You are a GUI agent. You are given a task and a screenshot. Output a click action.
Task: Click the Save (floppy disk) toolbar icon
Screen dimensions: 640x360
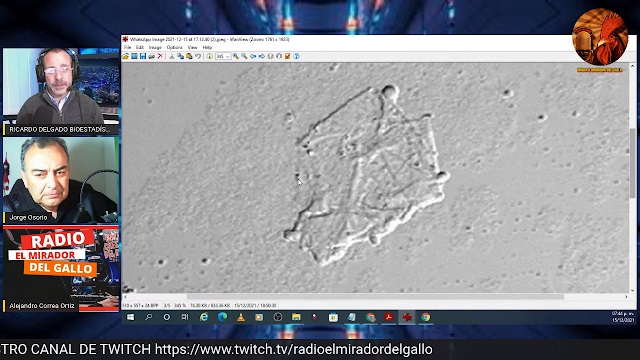[143, 56]
